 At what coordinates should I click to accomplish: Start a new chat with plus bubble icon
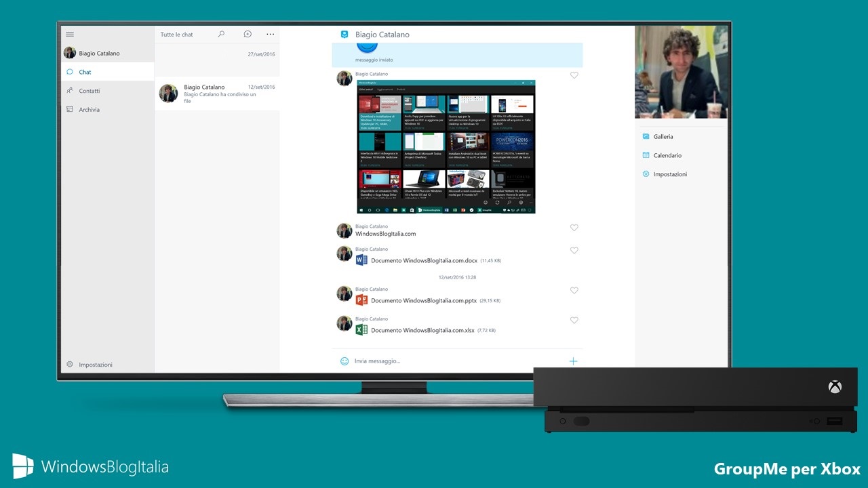[x=248, y=34]
